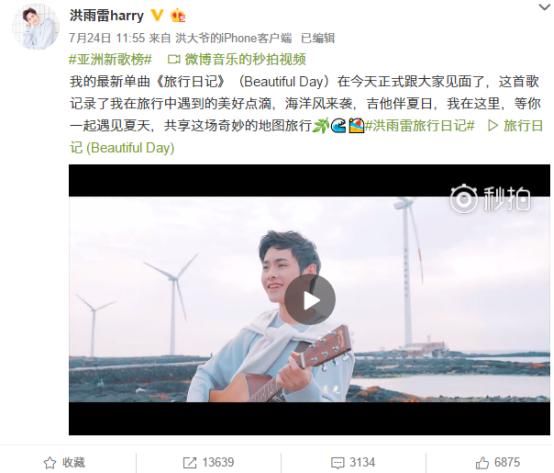Click 洪大爷的iPhone客户端 source link
The image size is (554, 473).
234,38
